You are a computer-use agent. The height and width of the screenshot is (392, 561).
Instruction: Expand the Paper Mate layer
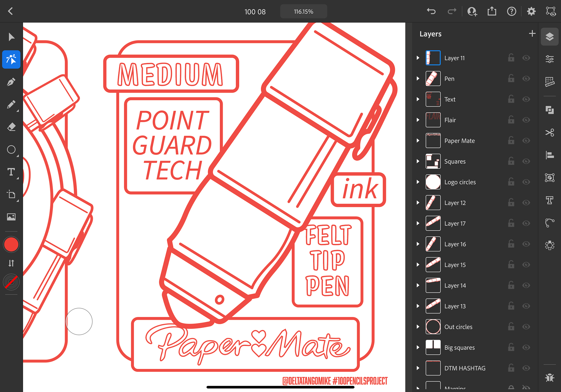point(418,141)
